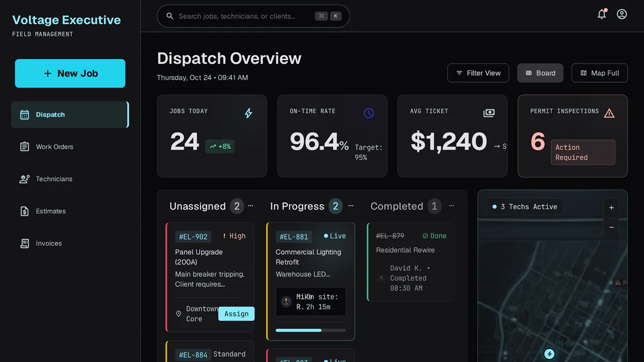This screenshot has height=362, width=644.
Task: Click the Voltage Executive logo title
Action: pos(67,20)
